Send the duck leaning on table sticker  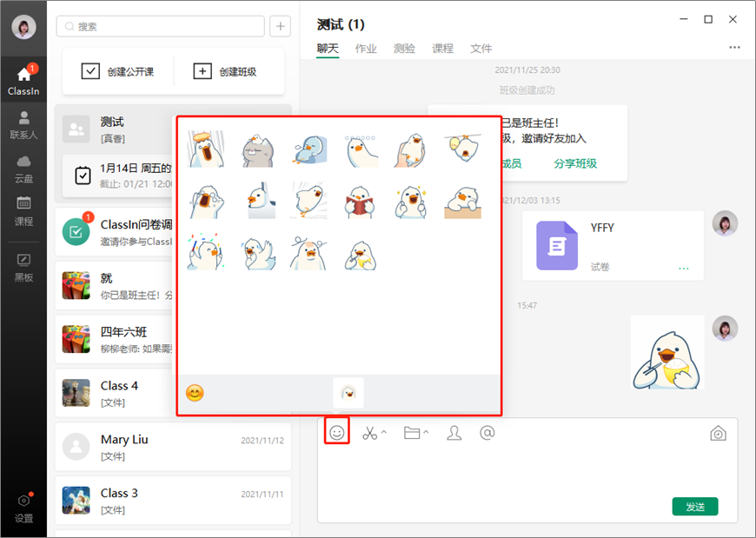coord(463,202)
